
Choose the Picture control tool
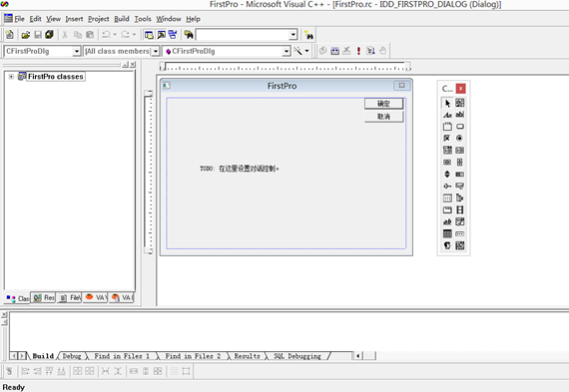(x=460, y=103)
